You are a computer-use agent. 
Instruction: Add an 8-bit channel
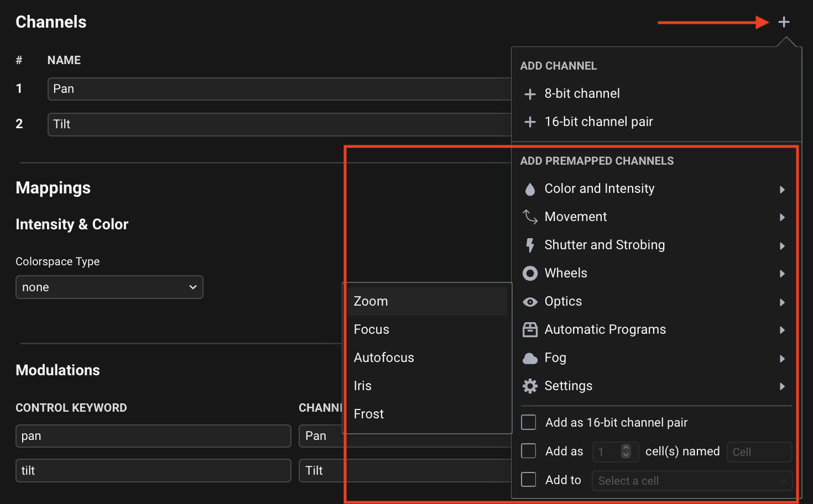click(x=582, y=94)
